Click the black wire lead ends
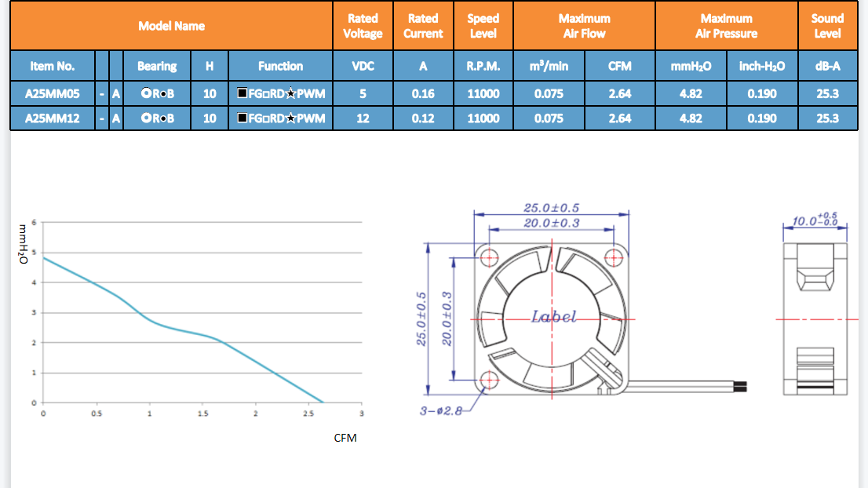Screen dimensions: 868x488 click(x=741, y=386)
